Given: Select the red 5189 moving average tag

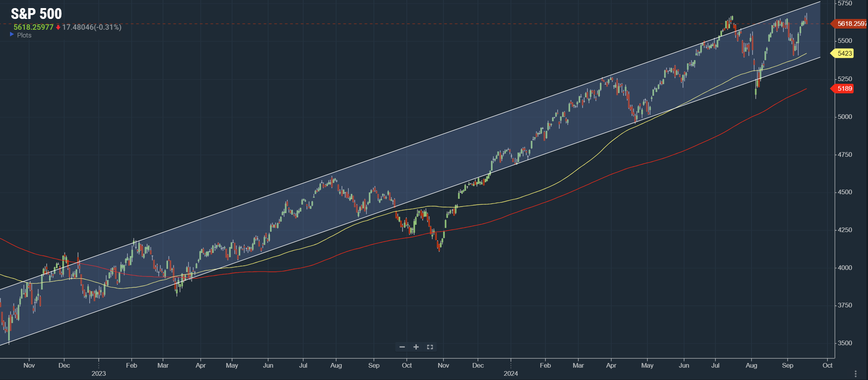Looking at the screenshot, I should pyautogui.click(x=842, y=88).
